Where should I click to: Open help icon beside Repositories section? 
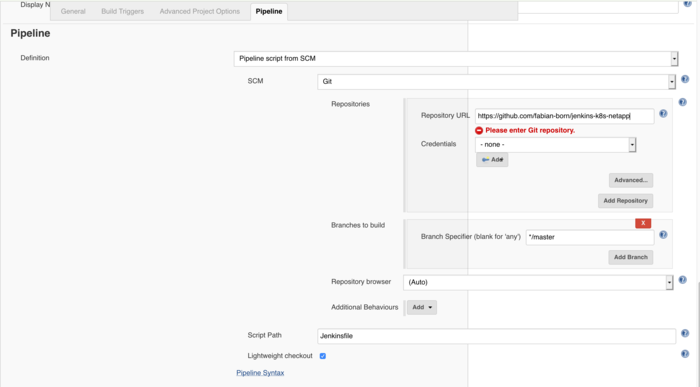tap(682, 102)
